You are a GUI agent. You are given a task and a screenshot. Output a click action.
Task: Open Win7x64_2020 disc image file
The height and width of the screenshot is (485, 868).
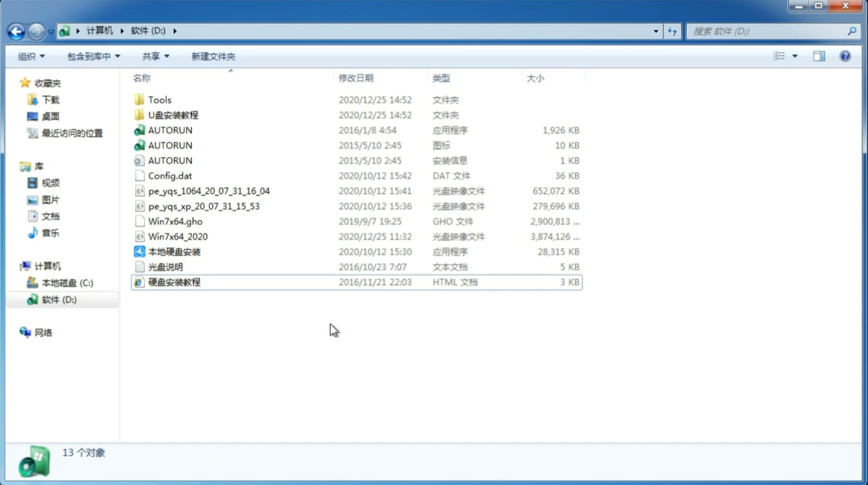click(177, 236)
